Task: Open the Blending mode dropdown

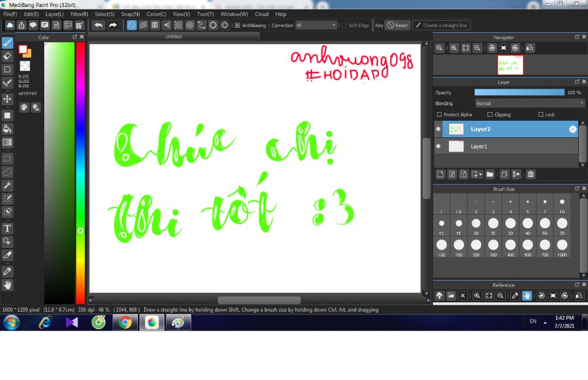Action: (x=529, y=103)
